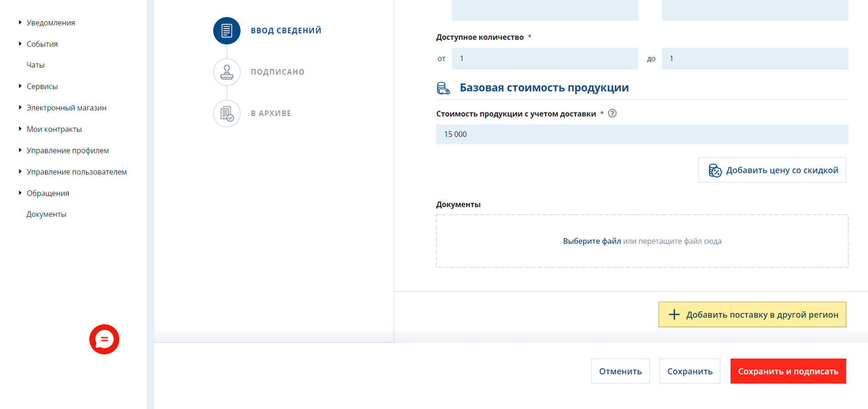Open Управление пользователем in the sidebar

pyautogui.click(x=77, y=172)
